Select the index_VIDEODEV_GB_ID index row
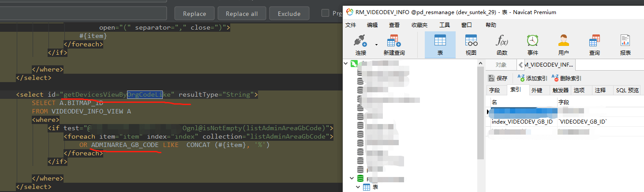The image size is (644, 192). 522,121
